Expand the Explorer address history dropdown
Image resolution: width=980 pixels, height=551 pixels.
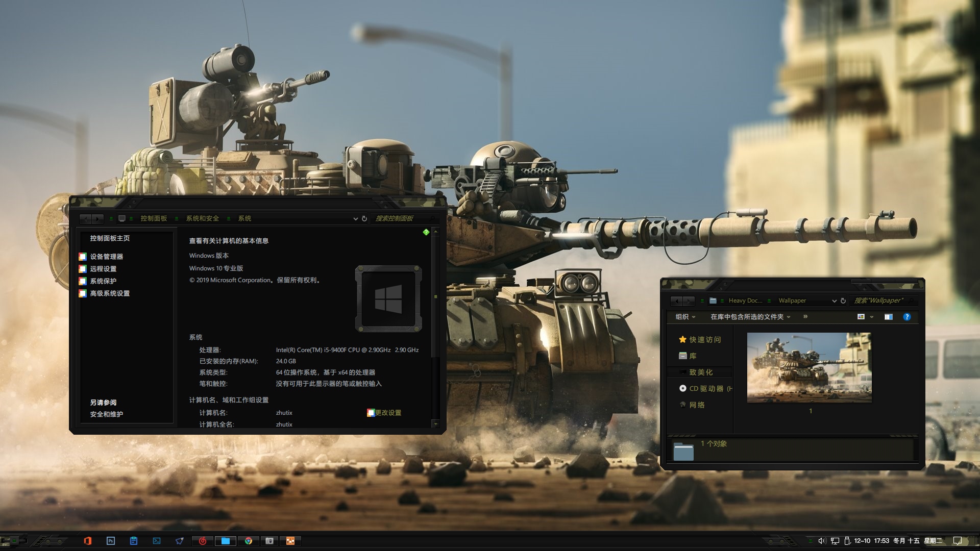pos(834,301)
